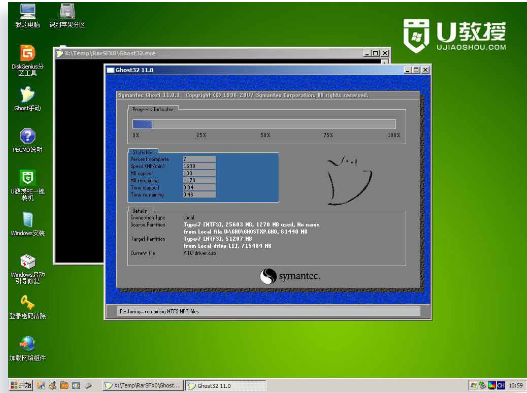Click the Time remaining value field
The image size is (527, 393).
point(199,194)
